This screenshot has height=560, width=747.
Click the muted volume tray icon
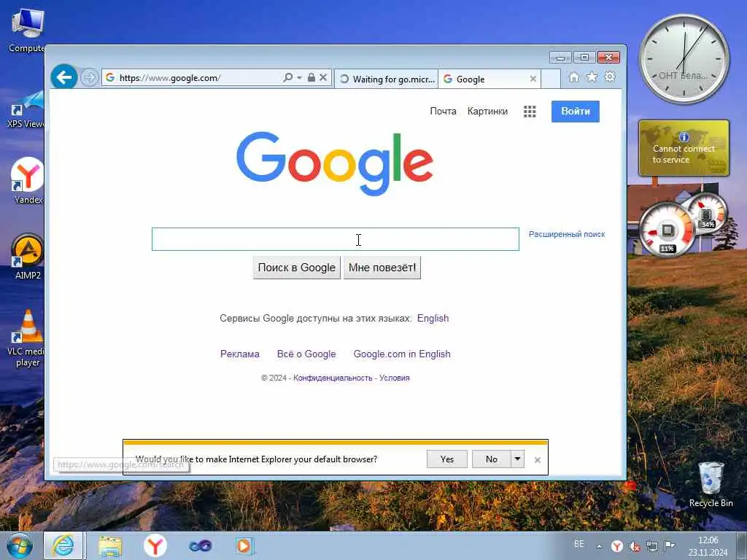point(635,546)
